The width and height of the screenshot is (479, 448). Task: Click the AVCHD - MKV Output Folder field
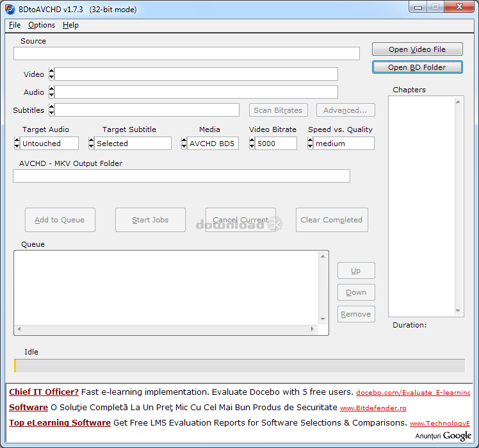coord(181,176)
